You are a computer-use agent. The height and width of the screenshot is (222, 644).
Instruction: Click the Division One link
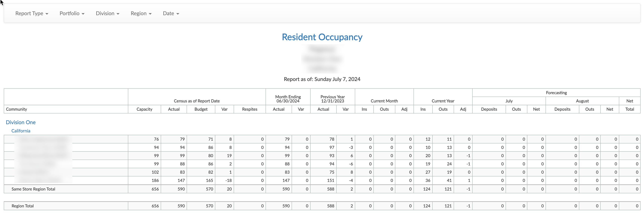pyautogui.click(x=21, y=122)
